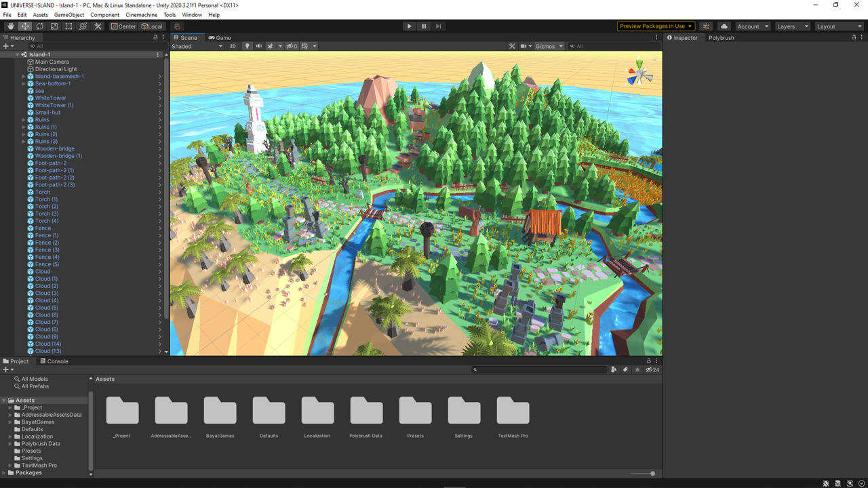Open the Account menu
This screenshot has width=868, height=488.
751,26
